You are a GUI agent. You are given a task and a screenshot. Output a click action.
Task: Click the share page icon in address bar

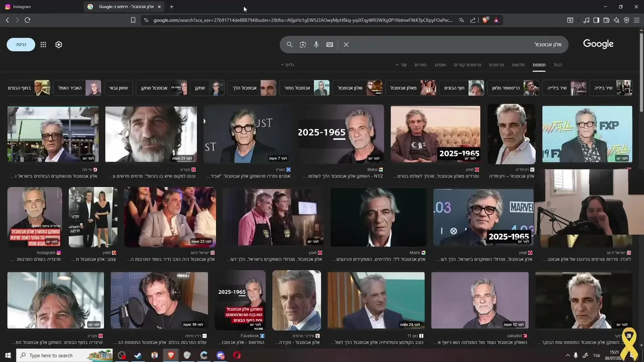pyautogui.click(x=473, y=20)
